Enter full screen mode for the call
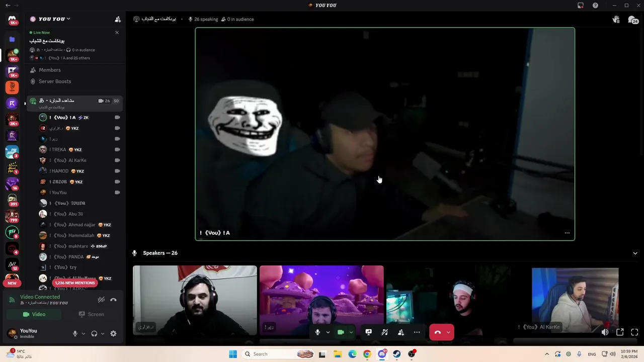 [634, 332]
